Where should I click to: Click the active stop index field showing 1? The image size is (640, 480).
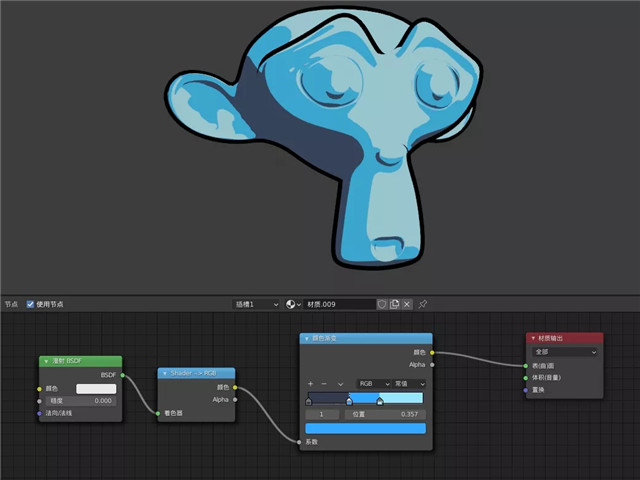coord(322,414)
